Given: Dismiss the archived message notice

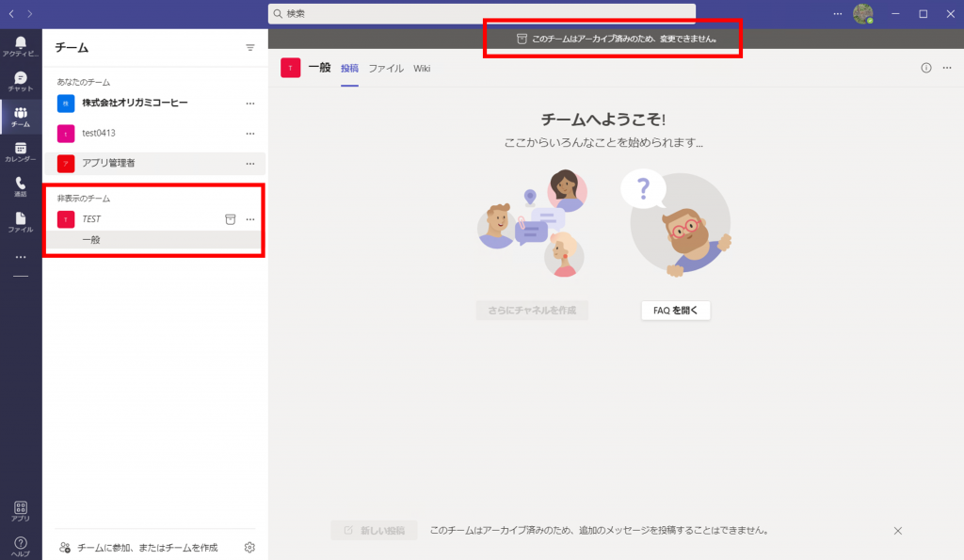Looking at the screenshot, I should point(897,531).
